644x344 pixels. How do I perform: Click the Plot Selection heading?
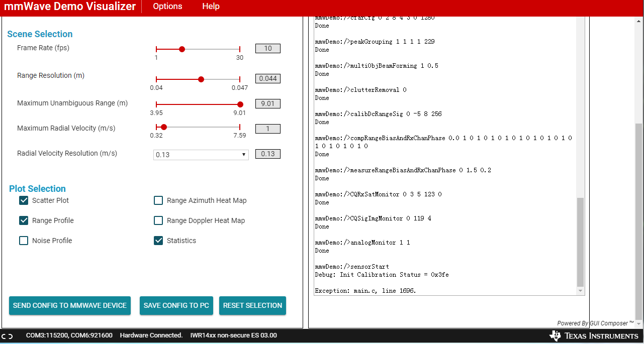[x=37, y=189]
